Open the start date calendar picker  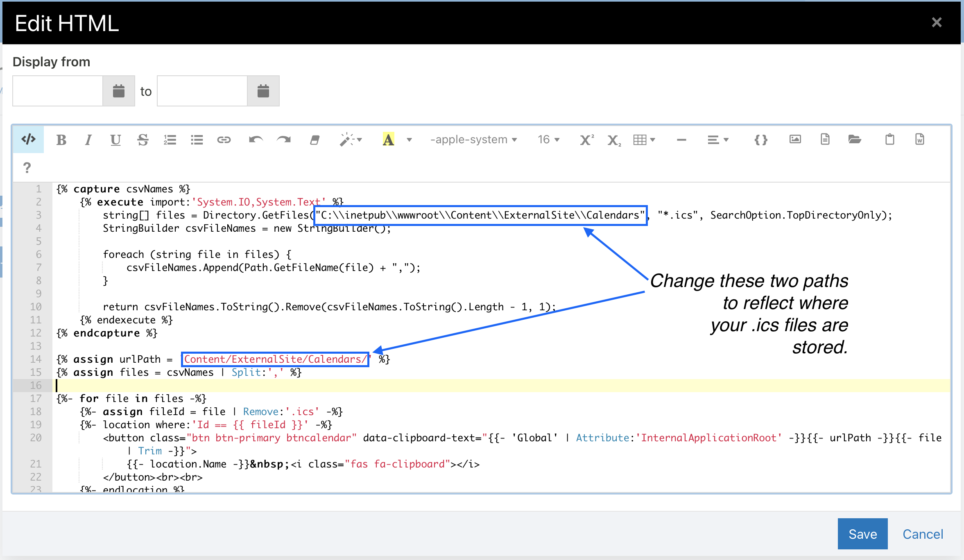[x=119, y=91]
